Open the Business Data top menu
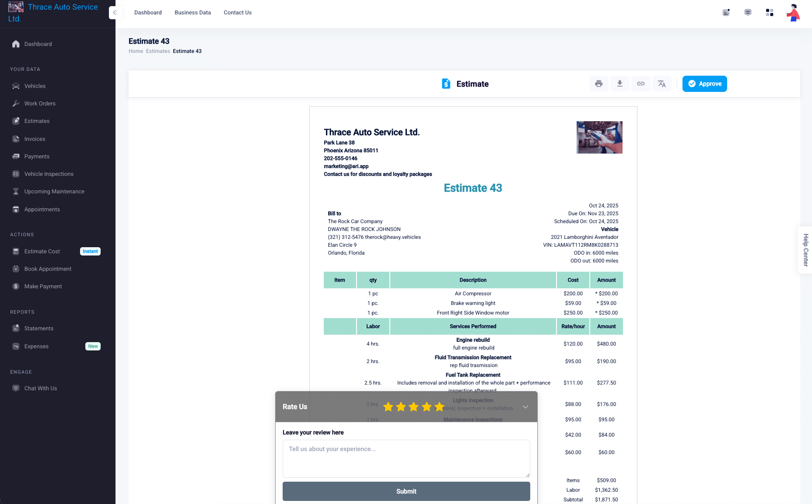Viewport: 812px width, 504px height. (x=192, y=13)
